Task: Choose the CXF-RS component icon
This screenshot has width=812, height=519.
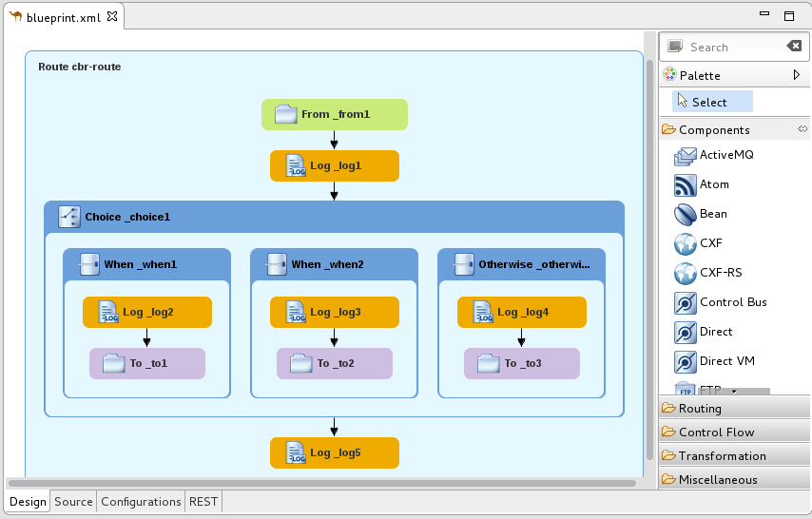Action: coord(686,273)
